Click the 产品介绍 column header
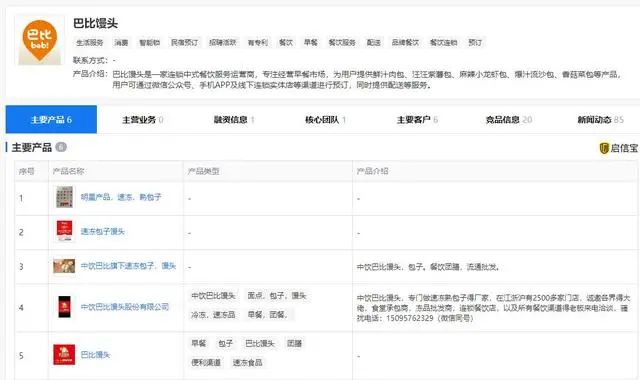The image size is (640, 380). [372, 171]
